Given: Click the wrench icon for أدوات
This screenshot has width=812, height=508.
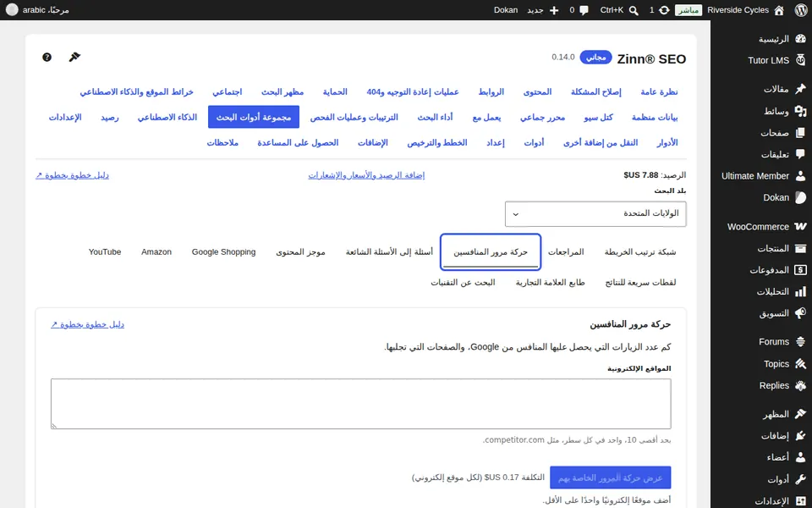Looking at the screenshot, I should tap(800, 479).
